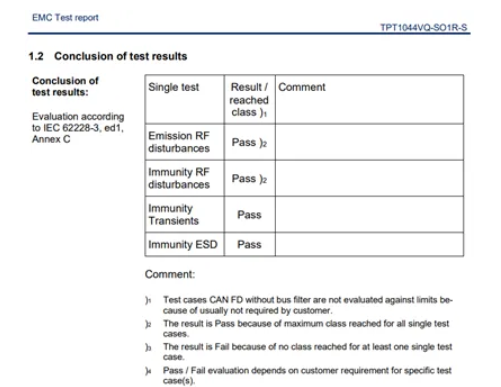The width and height of the screenshot is (501, 387).
Task: Click the Pass result for Emission RF disturbances
Action: [x=249, y=142]
